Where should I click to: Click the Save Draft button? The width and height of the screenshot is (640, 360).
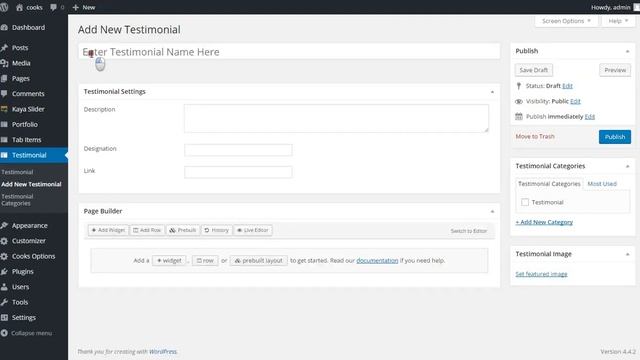533,70
